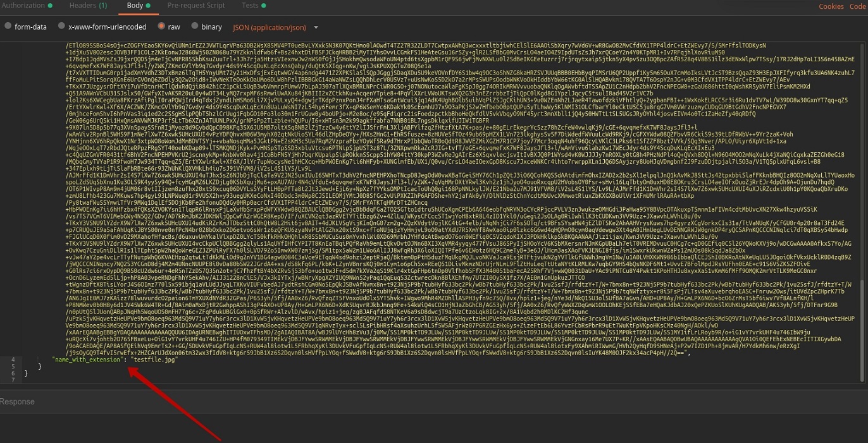Viewport: 868px width, 443px height.
Task: Switch body type to binary
Action: [195, 27]
